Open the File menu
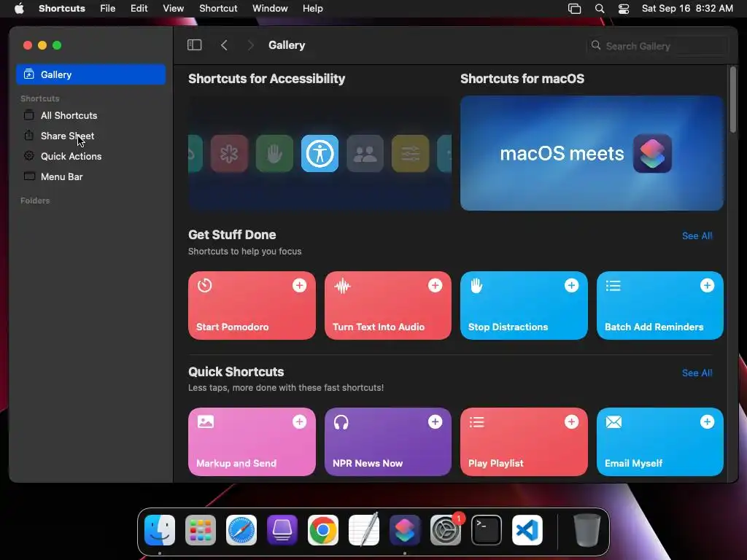This screenshot has height=560, width=747. [x=108, y=9]
